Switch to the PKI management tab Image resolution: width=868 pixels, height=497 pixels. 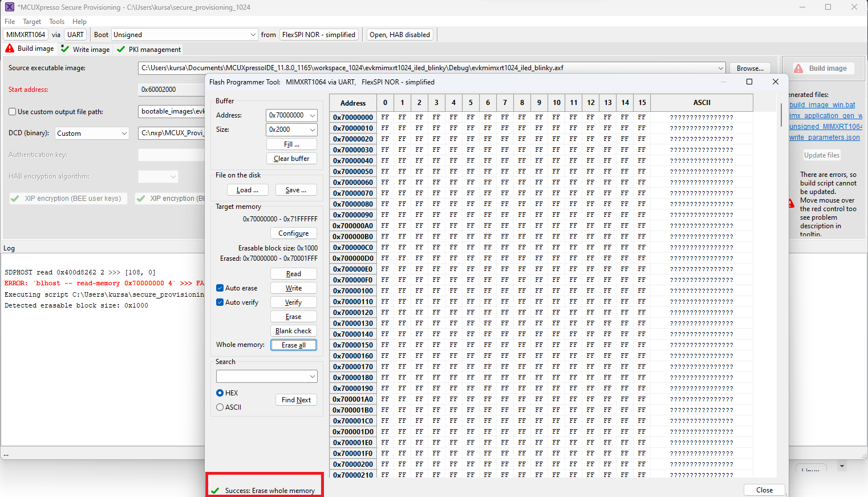pos(149,50)
